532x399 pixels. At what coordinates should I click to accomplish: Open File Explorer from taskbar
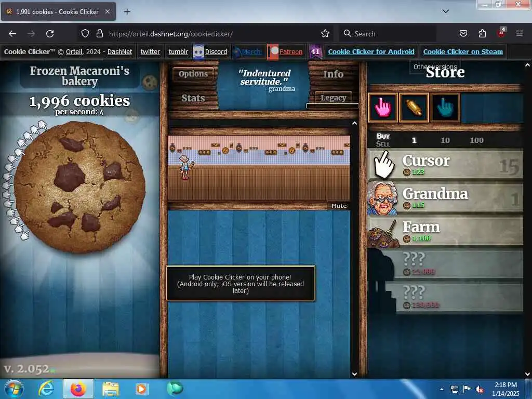[111, 389]
